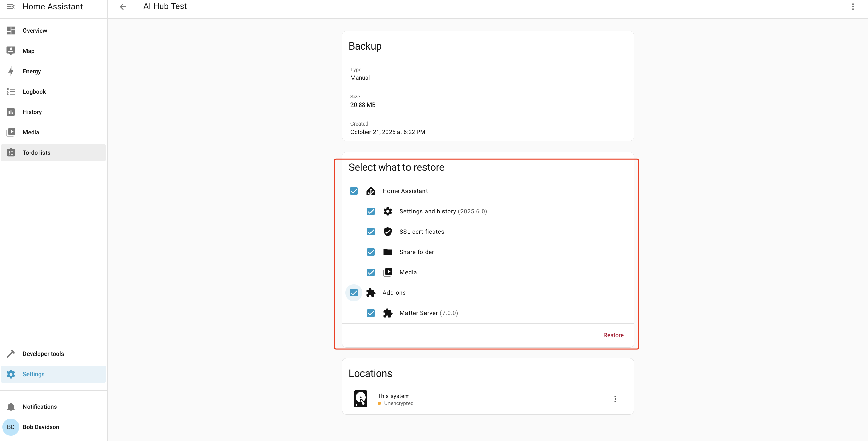The width and height of the screenshot is (868, 441).
Task: Click the Settings gear icon in sidebar
Action: [11, 374]
